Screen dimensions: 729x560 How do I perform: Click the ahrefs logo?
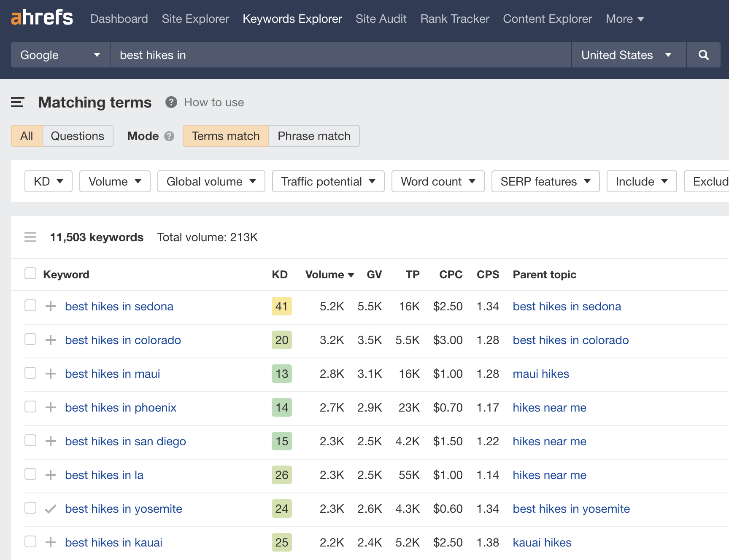[41, 18]
